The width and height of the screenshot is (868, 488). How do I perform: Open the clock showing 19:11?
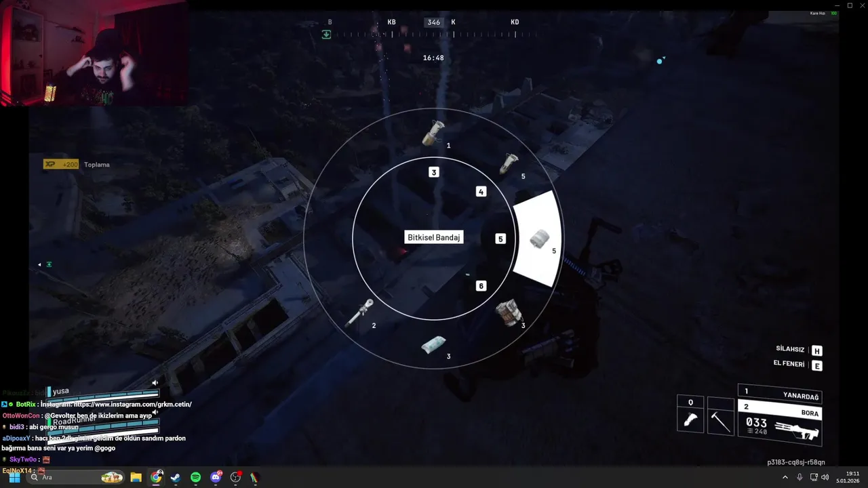848,477
